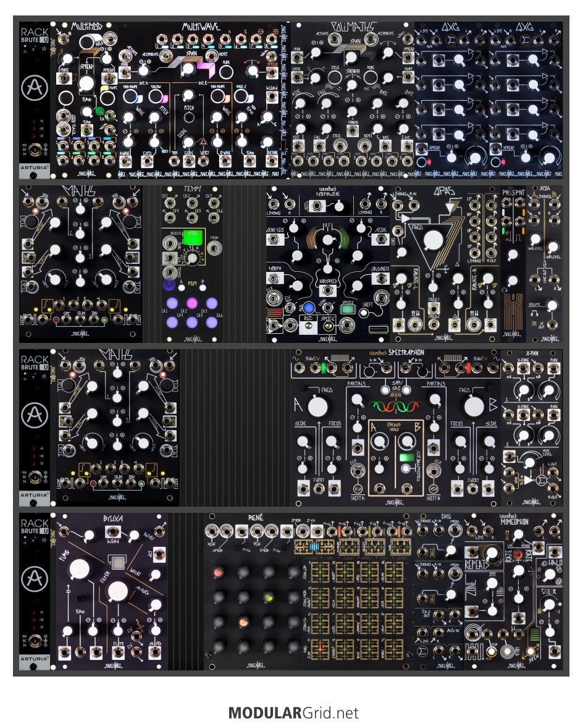Click the Zone knob on Mimeophon
The height and width of the screenshot is (726, 588).
[x=493, y=583]
